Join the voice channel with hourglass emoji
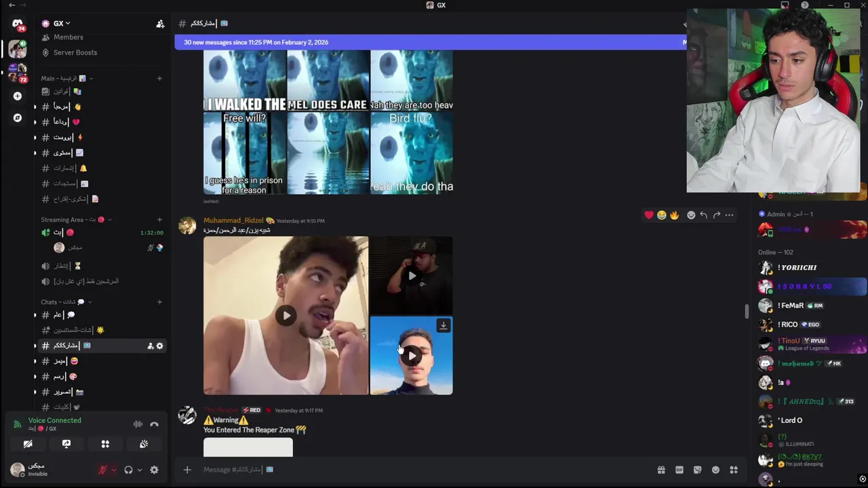868x488 pixels. pyautogui.click(x=102, y=266)
